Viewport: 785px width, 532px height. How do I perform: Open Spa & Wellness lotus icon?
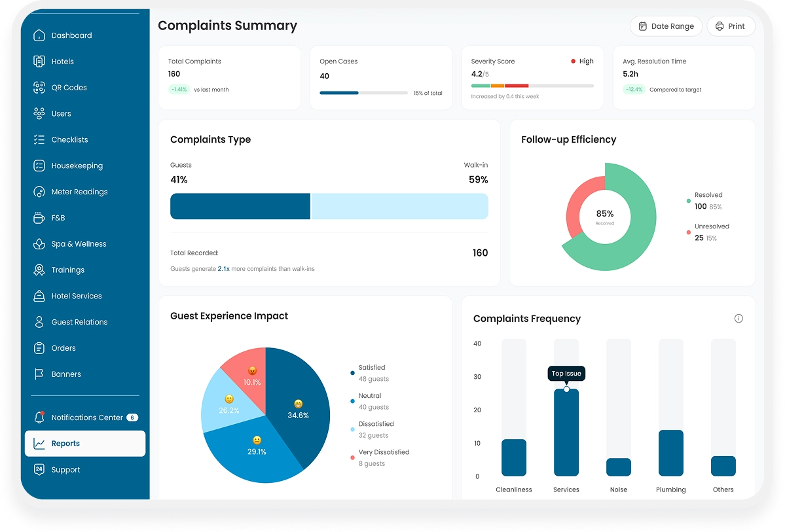(x=39, y=244)
